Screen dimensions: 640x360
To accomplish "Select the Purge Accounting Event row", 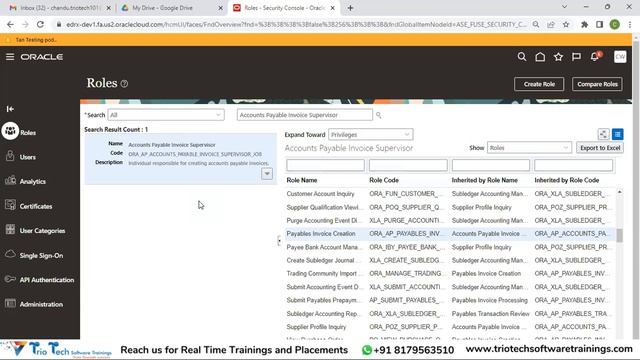I will (450, 221).
